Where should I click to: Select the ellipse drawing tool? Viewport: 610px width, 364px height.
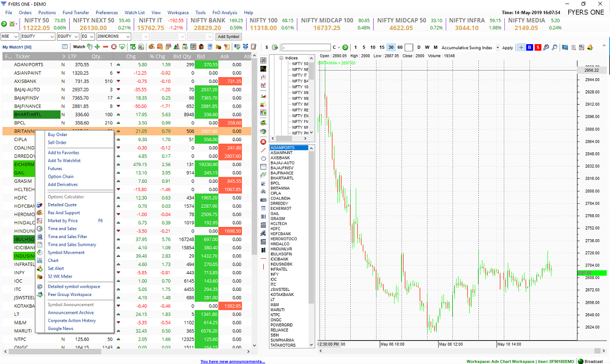pyautogui.click(x=263, y=158)
